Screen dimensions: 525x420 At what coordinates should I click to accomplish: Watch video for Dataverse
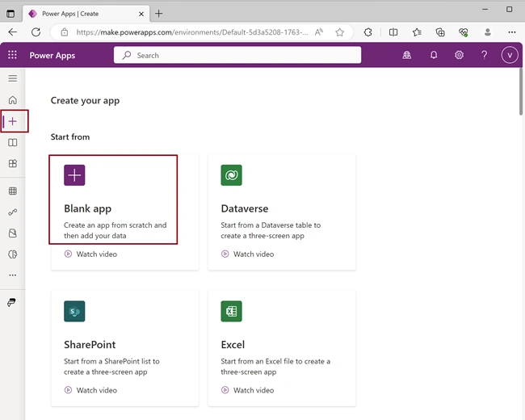coord(247,254)
